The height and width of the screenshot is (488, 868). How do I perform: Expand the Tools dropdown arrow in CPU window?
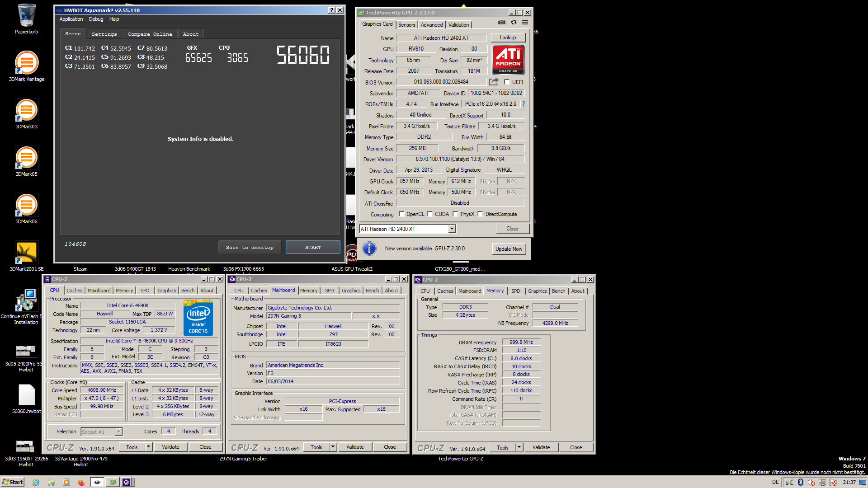[x=148, y=447]
